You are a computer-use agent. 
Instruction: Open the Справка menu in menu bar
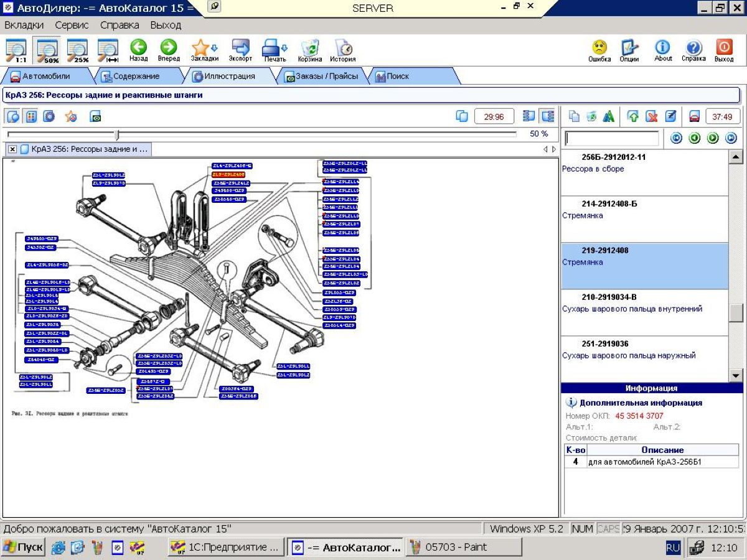pos(120,26)
